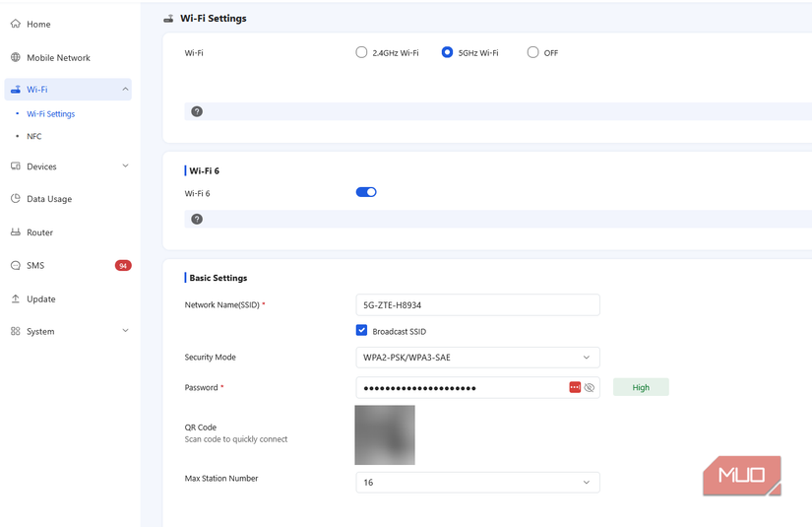Open the Update page
This screenshot has height=527, width=812.
point(41,299)
